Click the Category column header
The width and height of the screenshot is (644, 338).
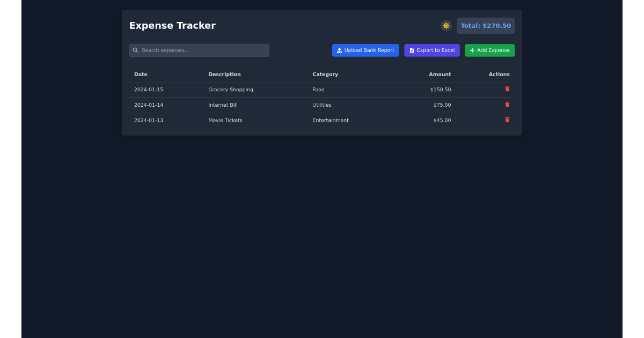pyautogui.click(x=325, y=74)
